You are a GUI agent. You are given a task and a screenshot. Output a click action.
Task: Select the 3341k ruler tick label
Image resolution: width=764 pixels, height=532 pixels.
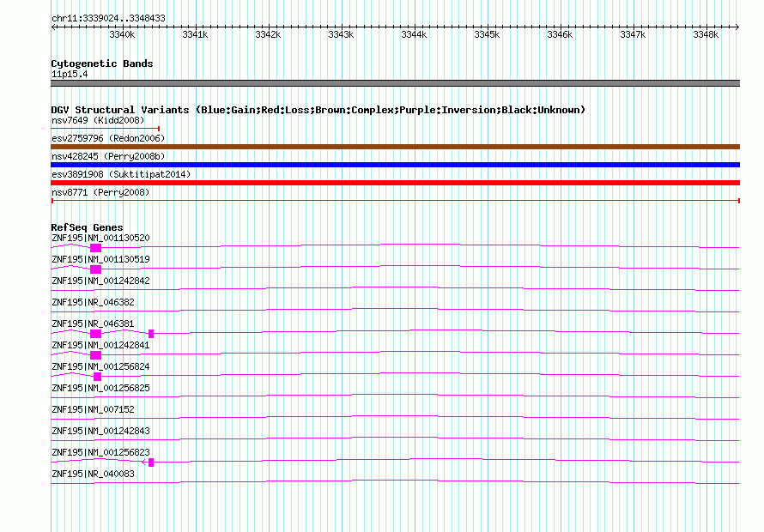[x=195, y=34]
